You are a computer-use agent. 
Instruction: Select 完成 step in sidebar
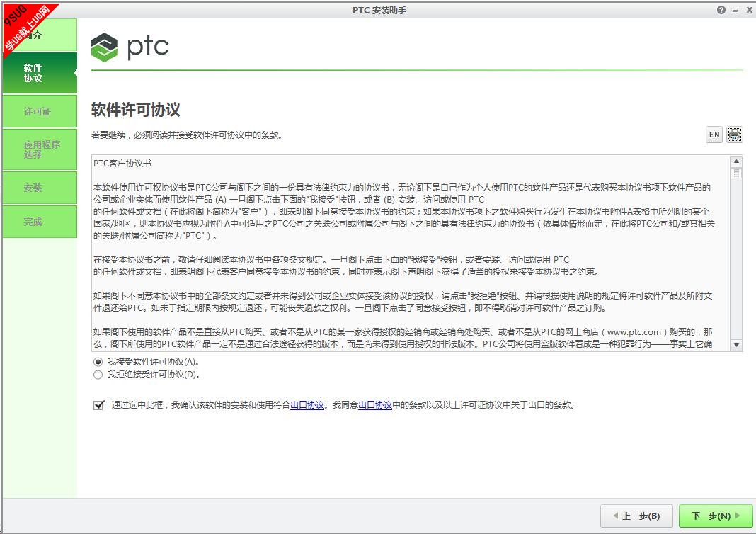coord(40,222)
